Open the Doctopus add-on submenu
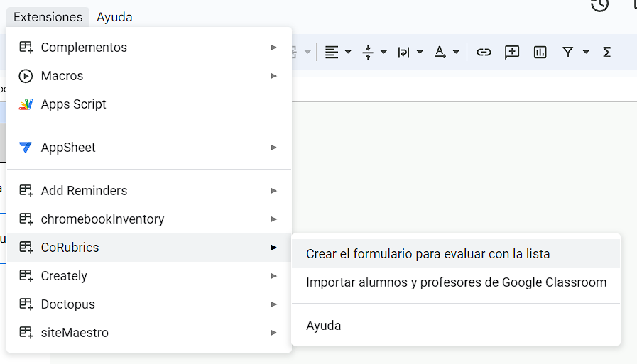 [x=149, y=304]
